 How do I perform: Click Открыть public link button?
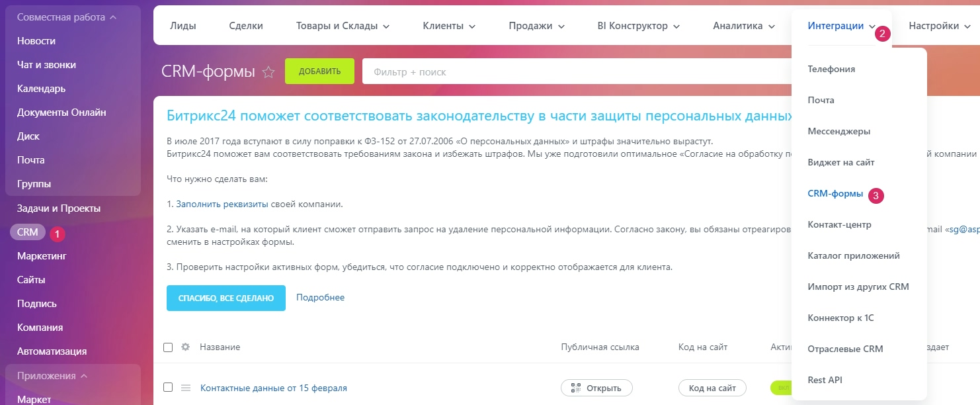point(596,388)
